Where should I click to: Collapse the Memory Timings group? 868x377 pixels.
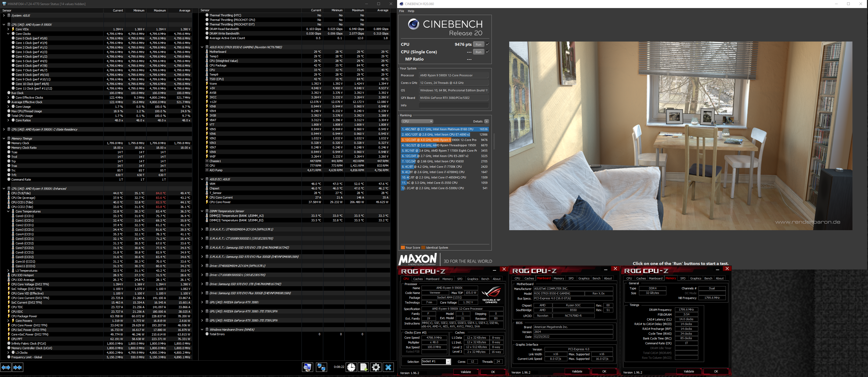click(x=4, y=138)
